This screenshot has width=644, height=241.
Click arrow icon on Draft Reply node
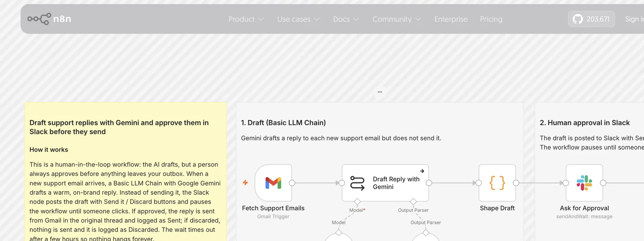click(422, 171)
